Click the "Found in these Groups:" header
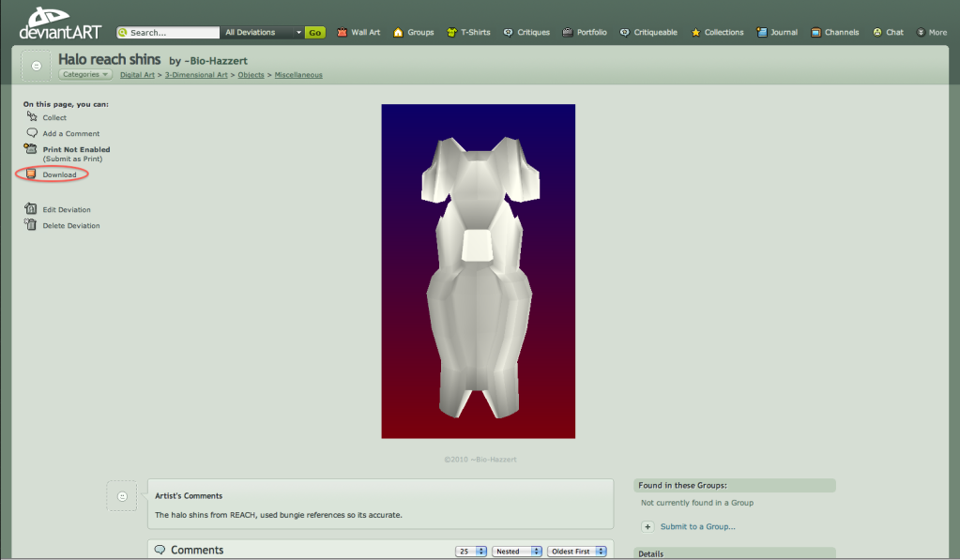 pos(682,485)
